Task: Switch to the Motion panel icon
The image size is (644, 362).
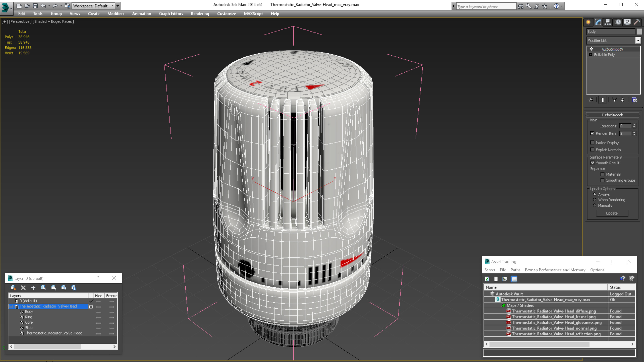Action: pyautogui.click(x=618, y=22)
